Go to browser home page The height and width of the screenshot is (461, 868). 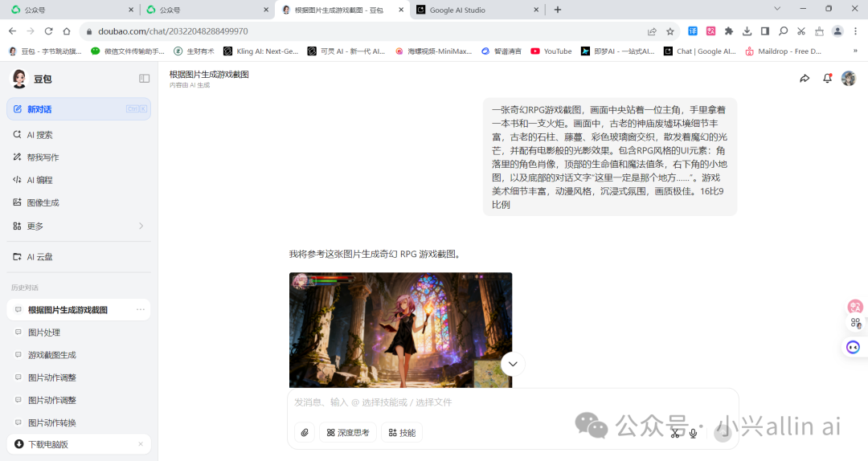67,31
